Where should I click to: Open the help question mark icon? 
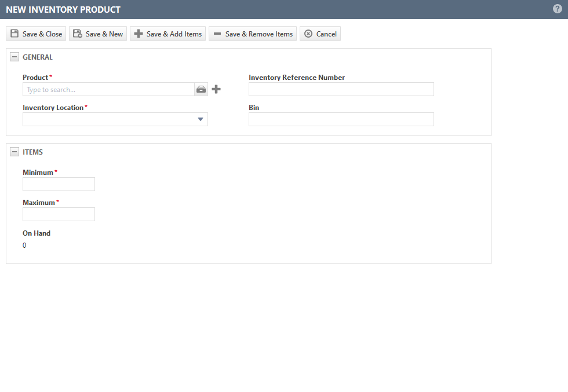558,9
